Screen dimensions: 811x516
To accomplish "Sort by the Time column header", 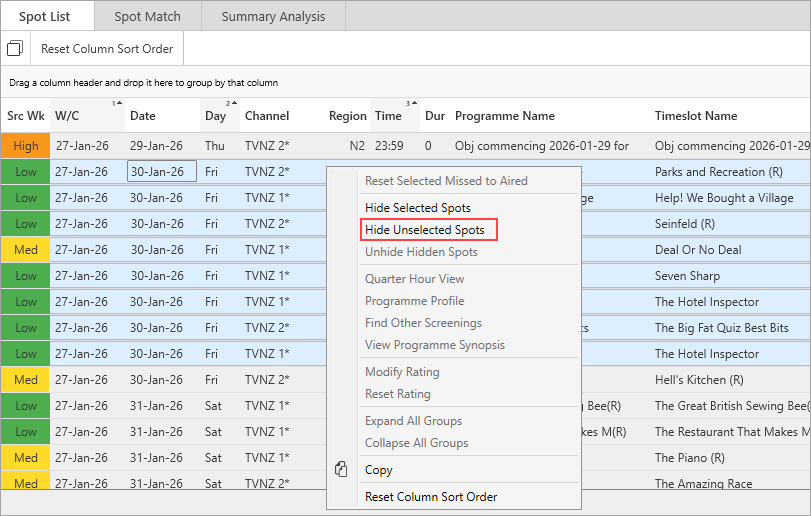I will click(x=388, y=116).
